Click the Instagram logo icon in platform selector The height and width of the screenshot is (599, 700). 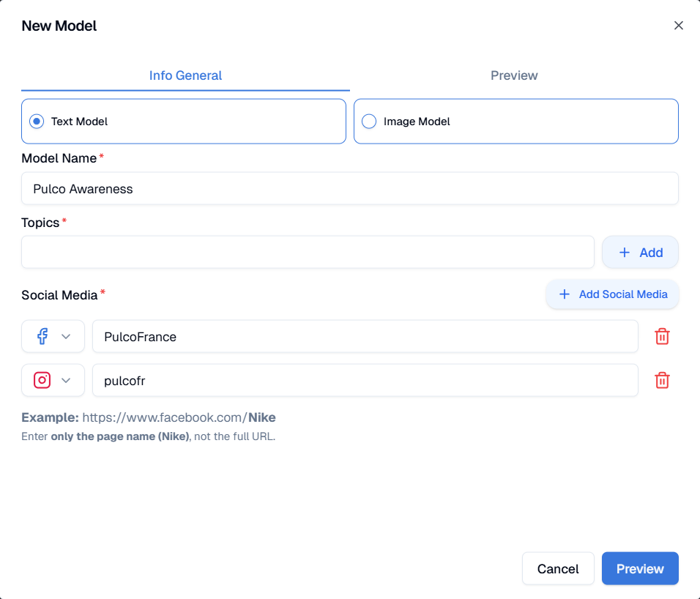coord(42,380)
